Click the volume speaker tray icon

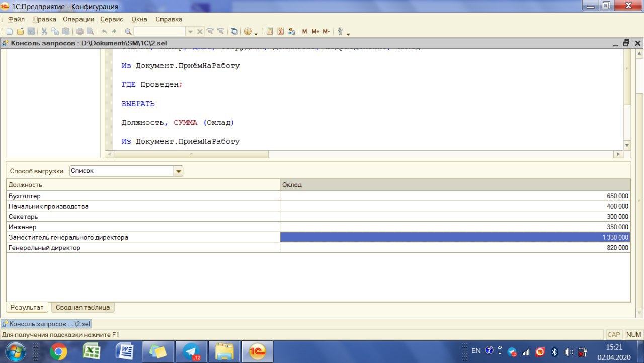coord(569,352)
